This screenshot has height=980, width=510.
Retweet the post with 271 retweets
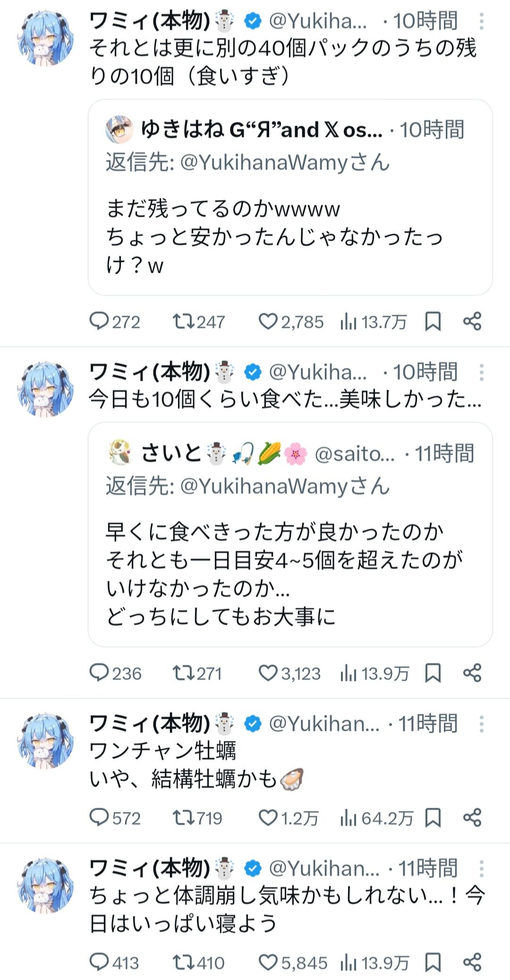(x=197, y=673)
